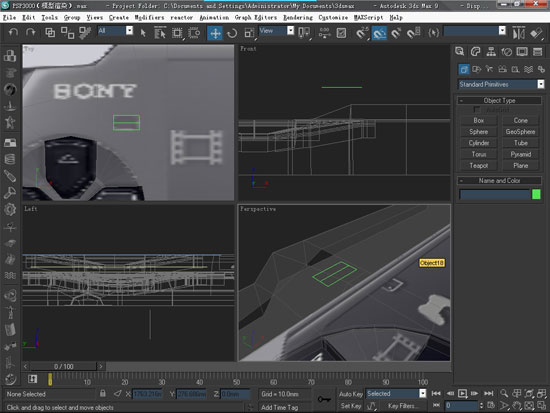Viewport: 550px width, 413px height.
Task: Toggle Absolute/Offset transform type-in mode
Action: (x=118, y=394)
